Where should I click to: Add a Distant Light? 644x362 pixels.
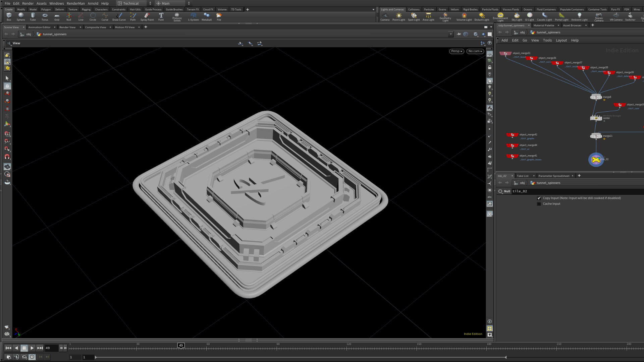click(x=482, y=17)
